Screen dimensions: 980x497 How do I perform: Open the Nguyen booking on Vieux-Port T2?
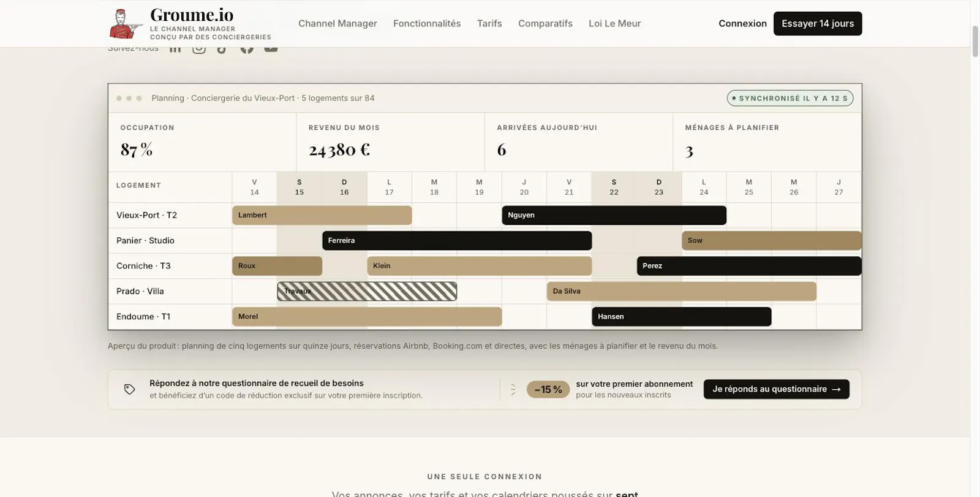click(614, 215)
